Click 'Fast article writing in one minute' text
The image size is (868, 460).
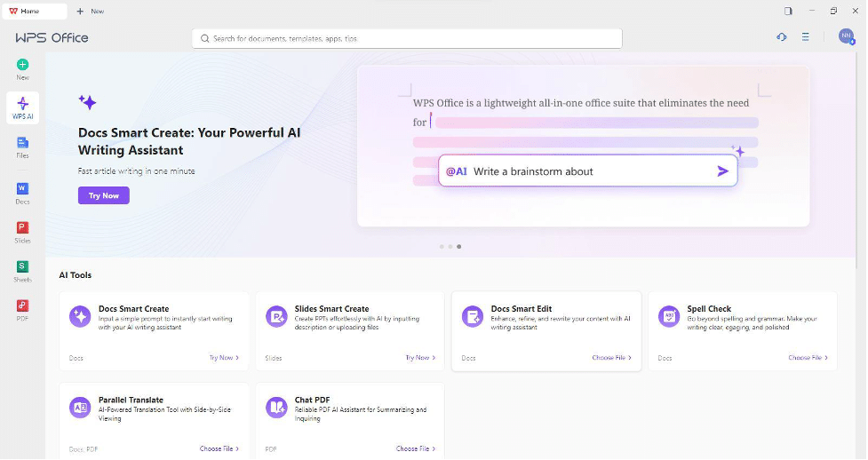(136, 171)
